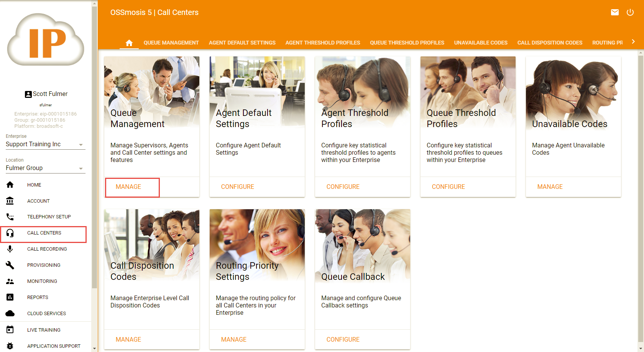Click the Application Support bug icon

10,346
